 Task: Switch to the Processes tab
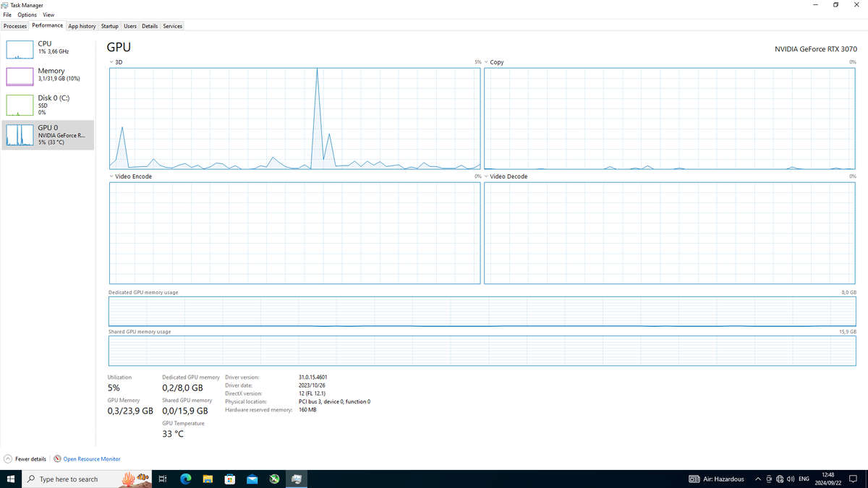[14, 25]
